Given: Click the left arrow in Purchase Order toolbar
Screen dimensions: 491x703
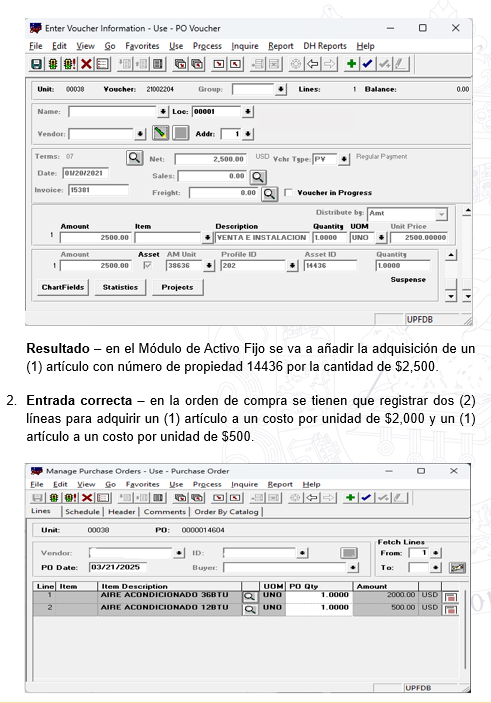Looking at the screenshot, I should pyautogui.click(x=312, y=498).
